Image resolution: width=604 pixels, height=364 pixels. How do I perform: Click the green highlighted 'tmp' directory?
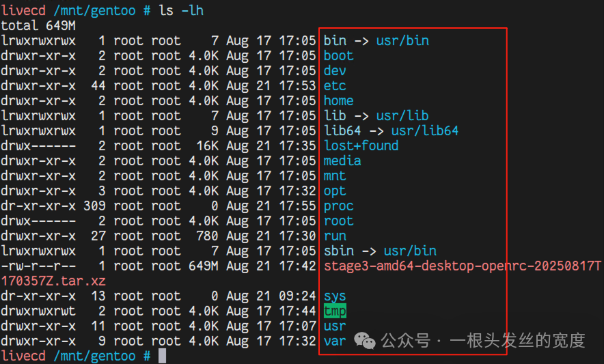[x=335, y=311]
